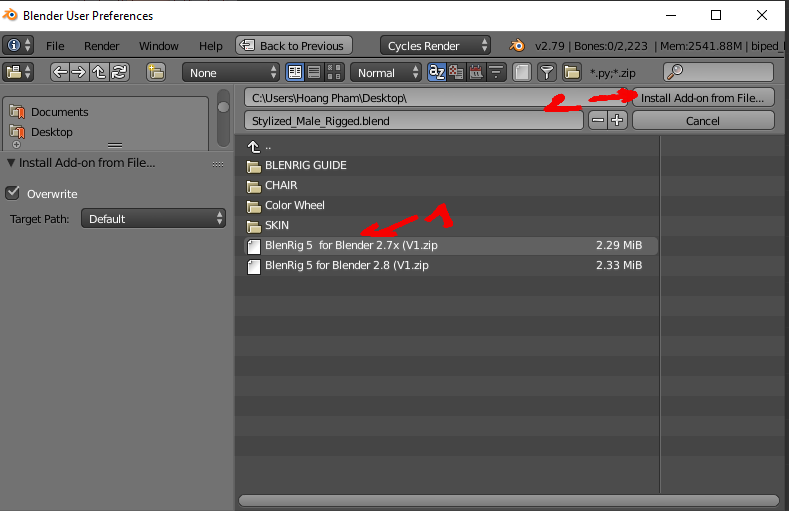
Task: Open the File Browser editor type selector
Action: coord(18,72)
